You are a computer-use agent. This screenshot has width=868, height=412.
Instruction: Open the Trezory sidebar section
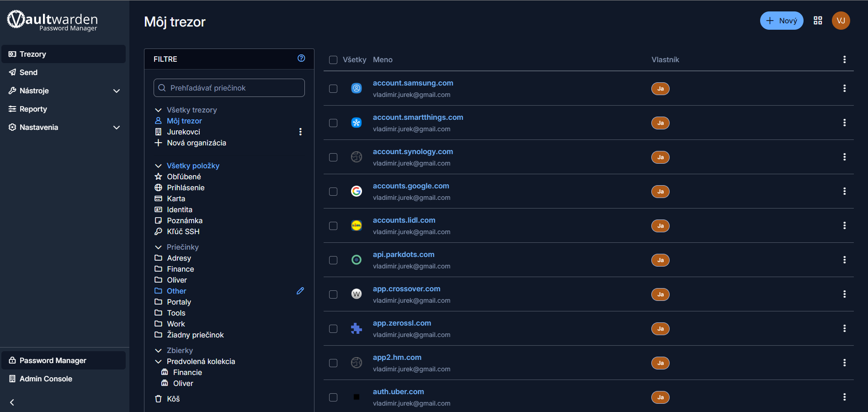pyautogui.click(x=64, y=54)
